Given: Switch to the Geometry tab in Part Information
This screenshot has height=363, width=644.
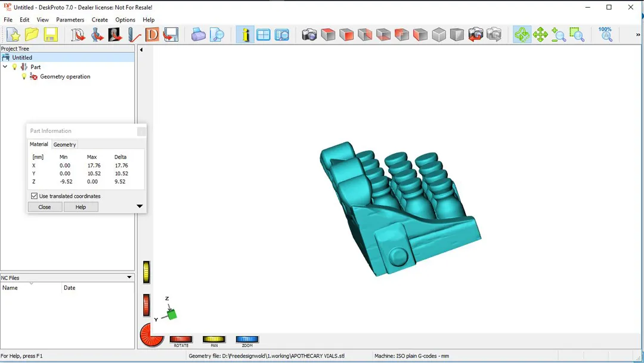Looking at the screenshot, I should (x=64, y=144).
